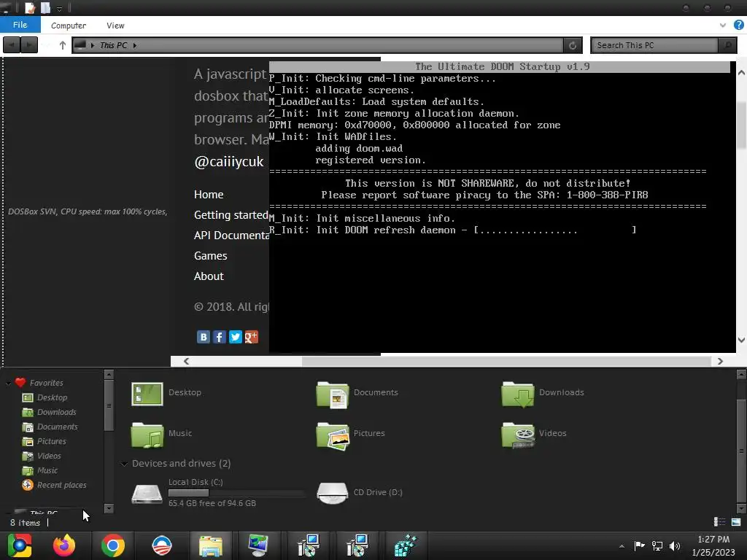The height and width of the screenshot is (560, 747).
Task: Collapse the Favorites tree group
Action: click(9, 384)
